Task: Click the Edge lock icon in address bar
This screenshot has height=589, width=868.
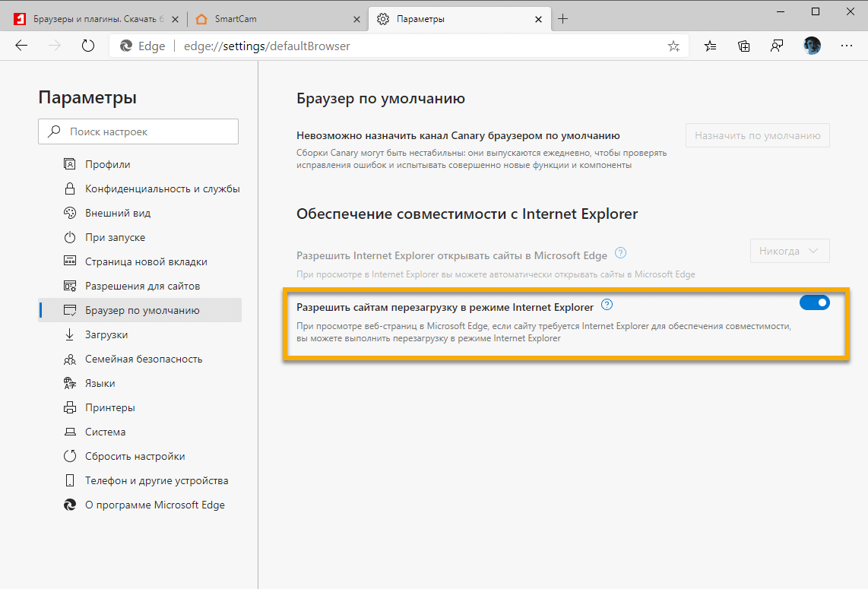Action: pyautogui.click(x=125, y=46)
